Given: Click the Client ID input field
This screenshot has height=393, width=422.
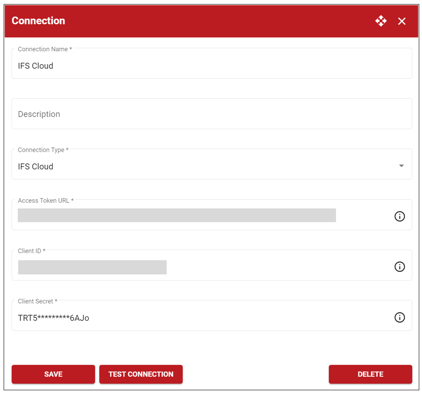Looking at the screenshot, I should [x=212, y=265].
